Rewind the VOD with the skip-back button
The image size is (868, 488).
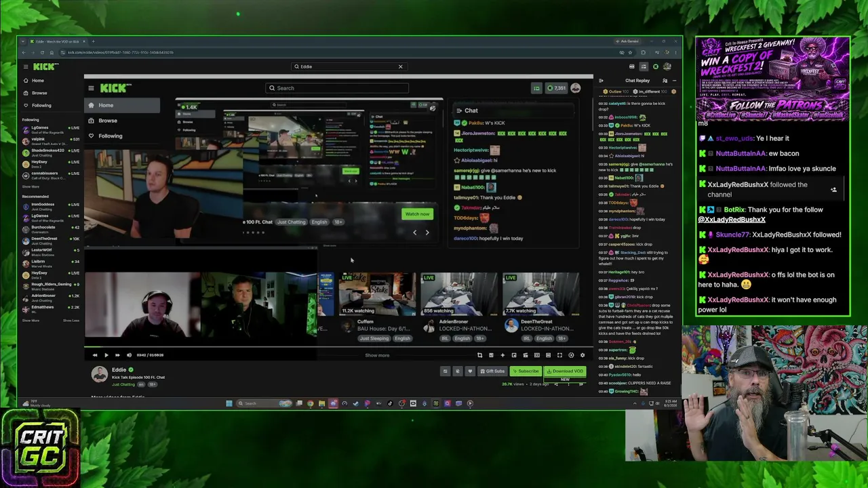pos(95,355)
